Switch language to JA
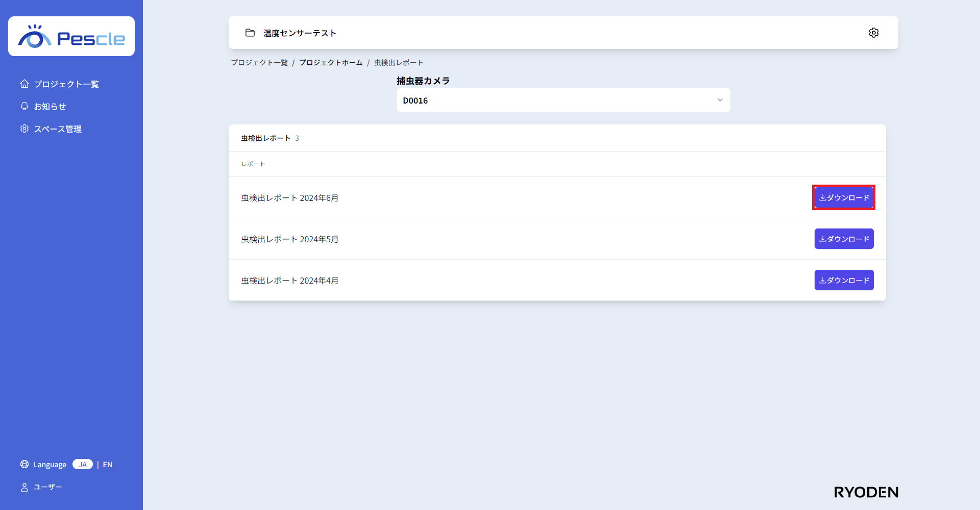Viewport: 980px width, 510px height. [x=83, y=464]
